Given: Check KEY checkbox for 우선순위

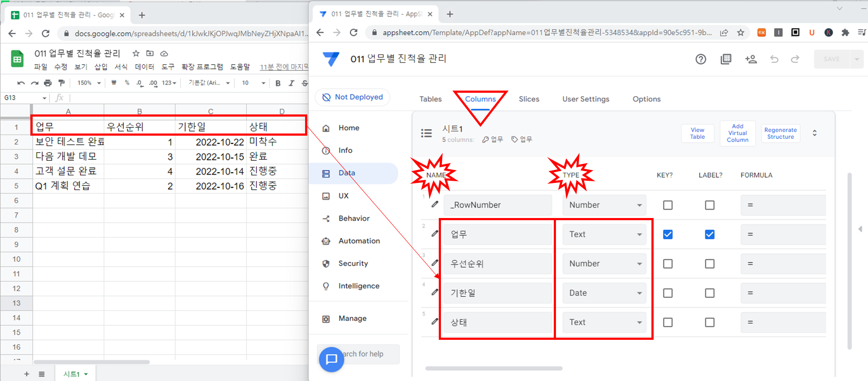Looking at the screenshot, I should point(668,264).
